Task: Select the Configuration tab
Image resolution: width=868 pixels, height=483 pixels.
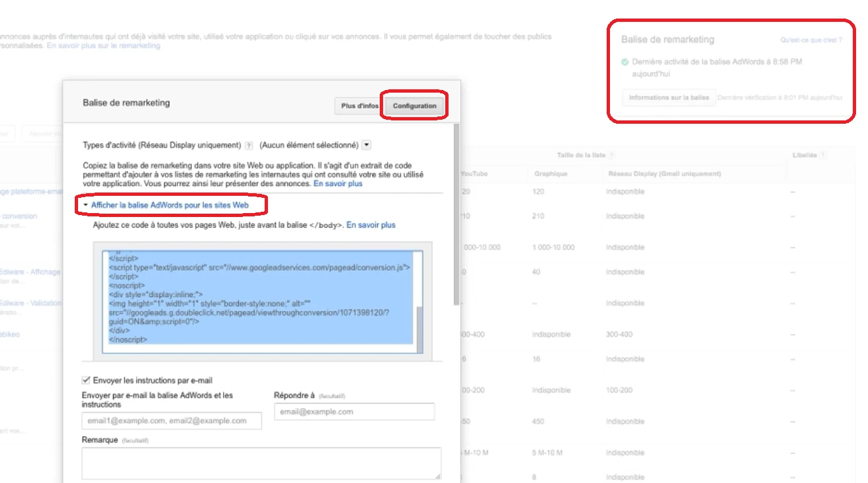Action: (414, 106)
